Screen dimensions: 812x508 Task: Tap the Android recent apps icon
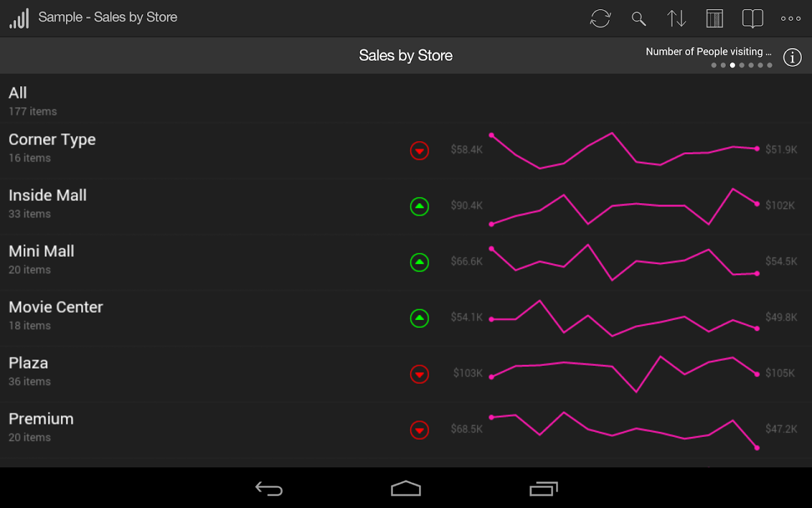pos(543,488)
